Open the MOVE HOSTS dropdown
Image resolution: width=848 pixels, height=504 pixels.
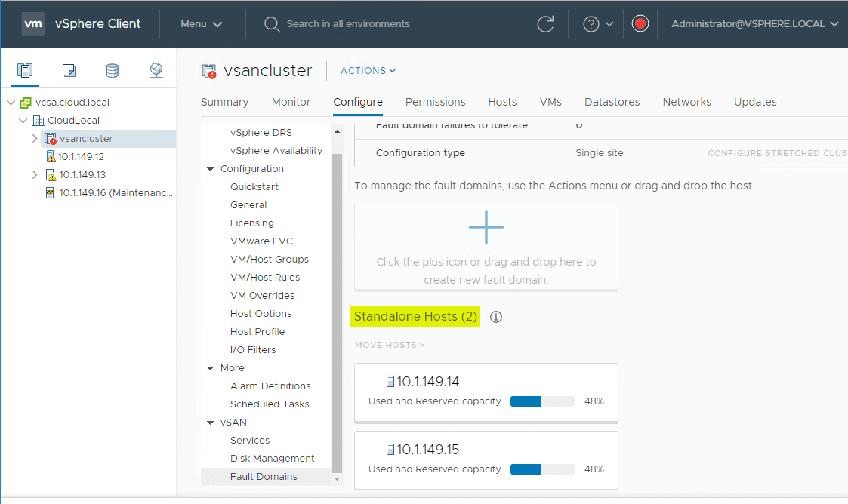[390, 345]
